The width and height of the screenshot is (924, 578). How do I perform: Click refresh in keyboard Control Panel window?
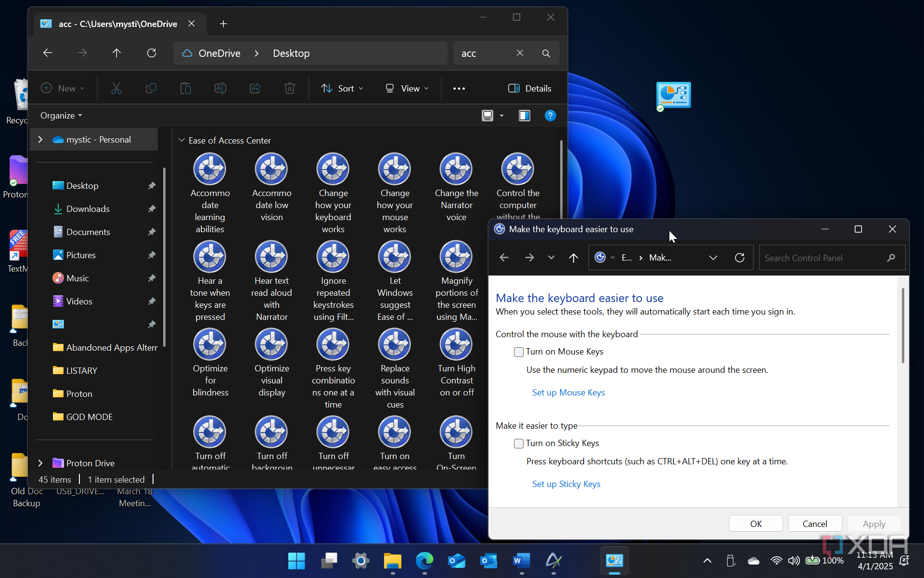[x=740, y=258]
